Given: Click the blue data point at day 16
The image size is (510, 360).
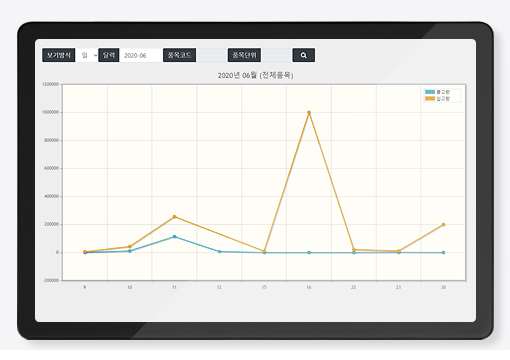Looking at the screenshot, I should [309, 253].
